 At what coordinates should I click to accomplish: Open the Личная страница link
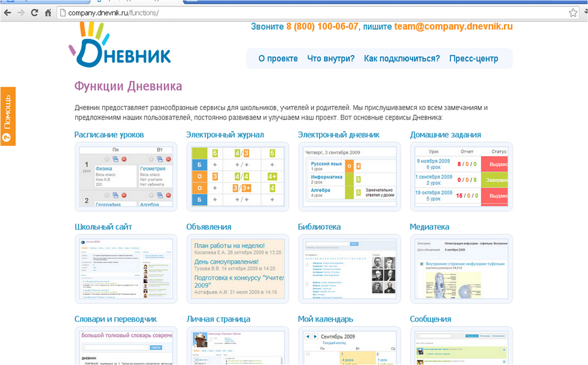218,319
